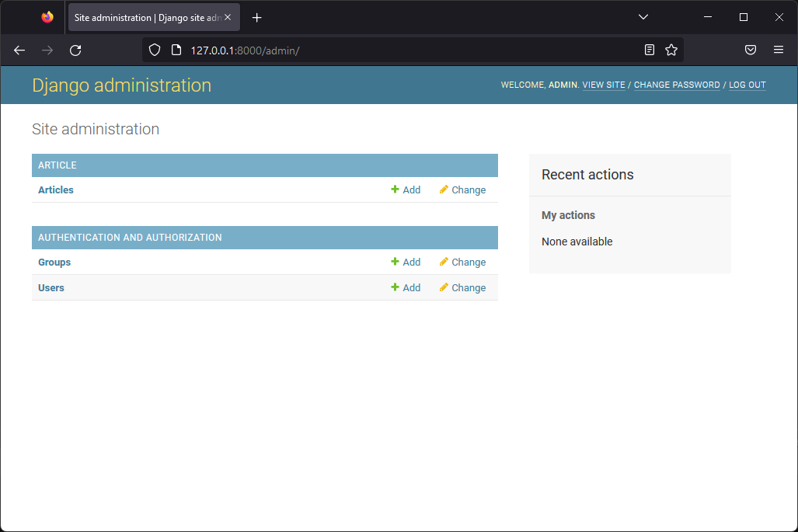Add a new Article
The height and width of the screenshot is (532, 798).
pos(406,190)
